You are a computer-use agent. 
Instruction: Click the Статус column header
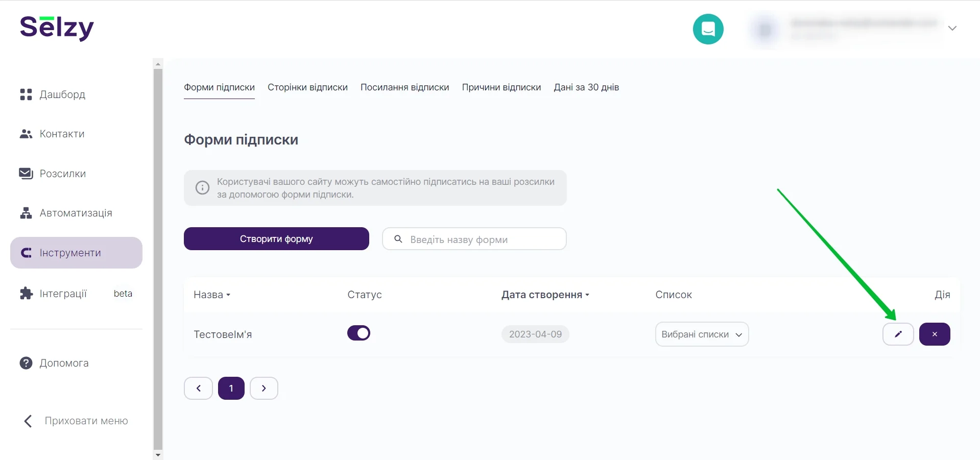[x=365, y=295]
